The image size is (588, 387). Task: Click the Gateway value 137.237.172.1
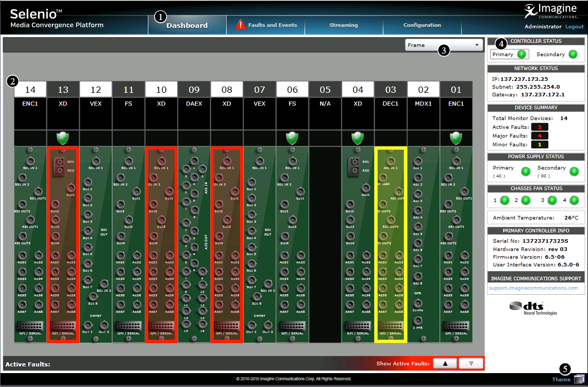click(x=543, y=94)
